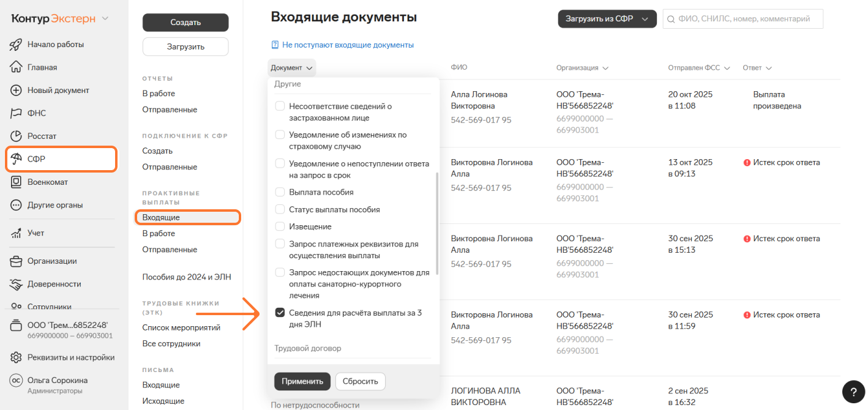The width and height of the screenshot is (868, 410).
Task: Open Главная via the house icon
Action: click(17, 67)
